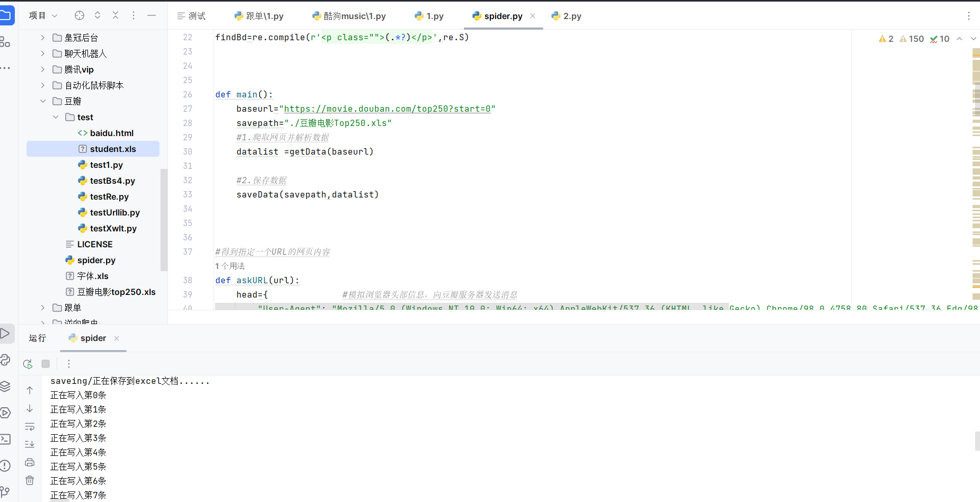980x502 pixels.
Task: Show the 10 typos indicator
Action: pos(940,39)
